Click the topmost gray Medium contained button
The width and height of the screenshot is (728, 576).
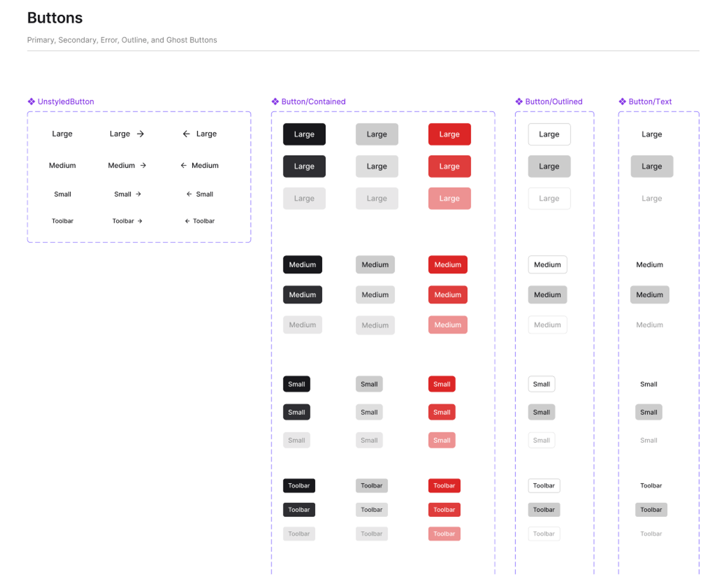pos(375,264)
